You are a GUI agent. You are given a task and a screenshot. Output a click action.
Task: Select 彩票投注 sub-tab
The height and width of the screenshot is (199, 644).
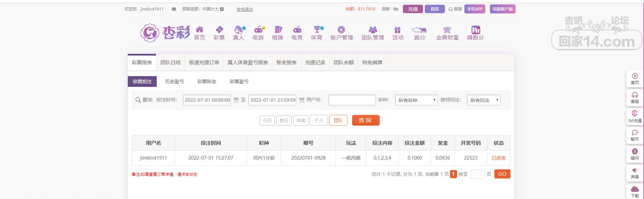(x=142, y=81)
